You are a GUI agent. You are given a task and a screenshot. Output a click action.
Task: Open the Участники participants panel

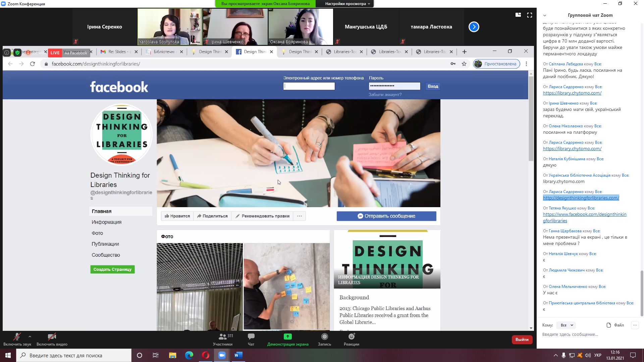tap(223, 339)
